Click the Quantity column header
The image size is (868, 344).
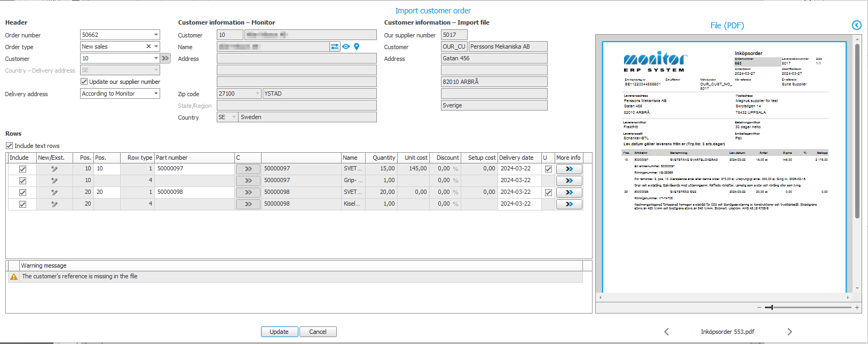[x=384, y=158]
